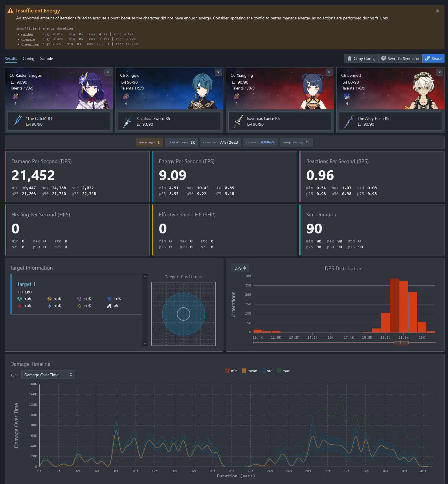This screenshot has height=484, width=448.
Task: Toggle the max series in legend
Action: pos(283,371)
